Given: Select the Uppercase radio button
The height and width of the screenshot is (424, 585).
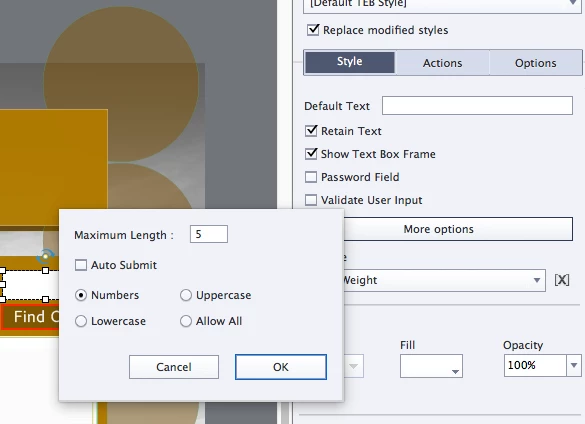Looking at the screenshot, I should click(186, 295).
